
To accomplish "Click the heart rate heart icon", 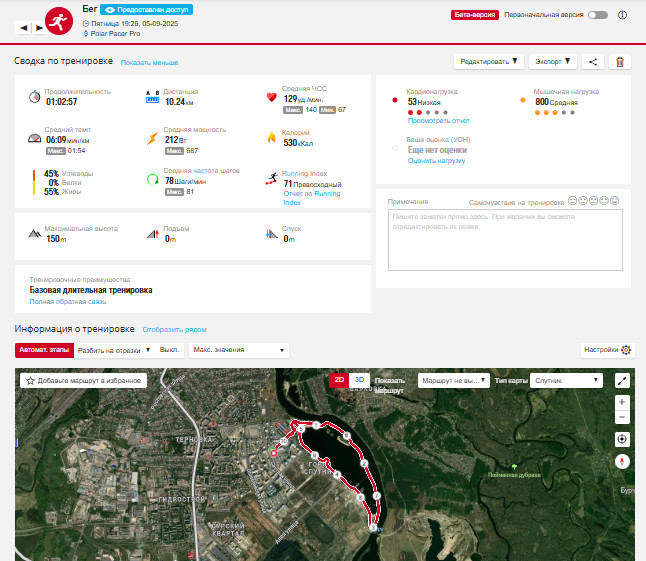I will click(x=272, y=97).
